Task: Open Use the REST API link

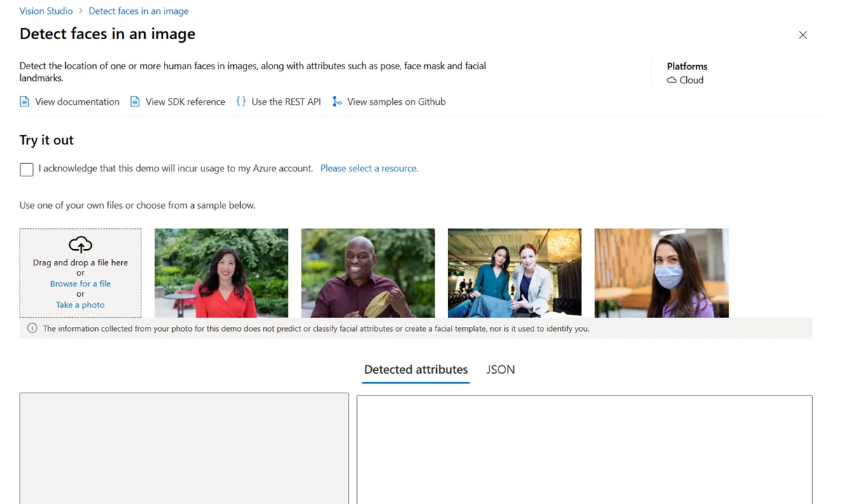Action: [x=286, y=101]
